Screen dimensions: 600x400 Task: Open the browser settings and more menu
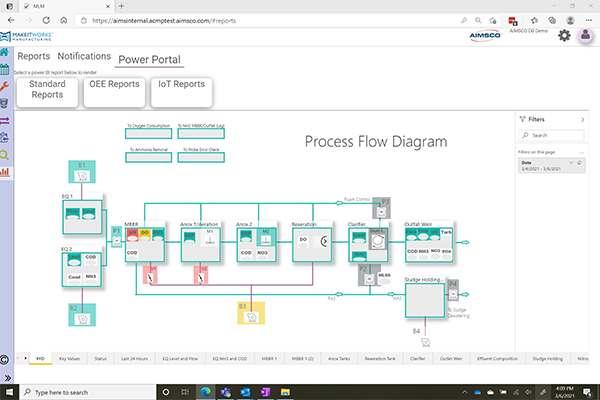[x=589, y=20]
